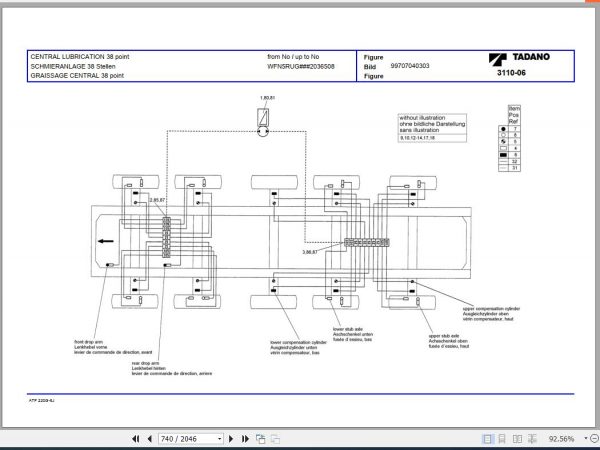The width and height of the screenshot is (600, 450).
Task: Click the 3110-06 group number
Action: click(x=511, y=73)
